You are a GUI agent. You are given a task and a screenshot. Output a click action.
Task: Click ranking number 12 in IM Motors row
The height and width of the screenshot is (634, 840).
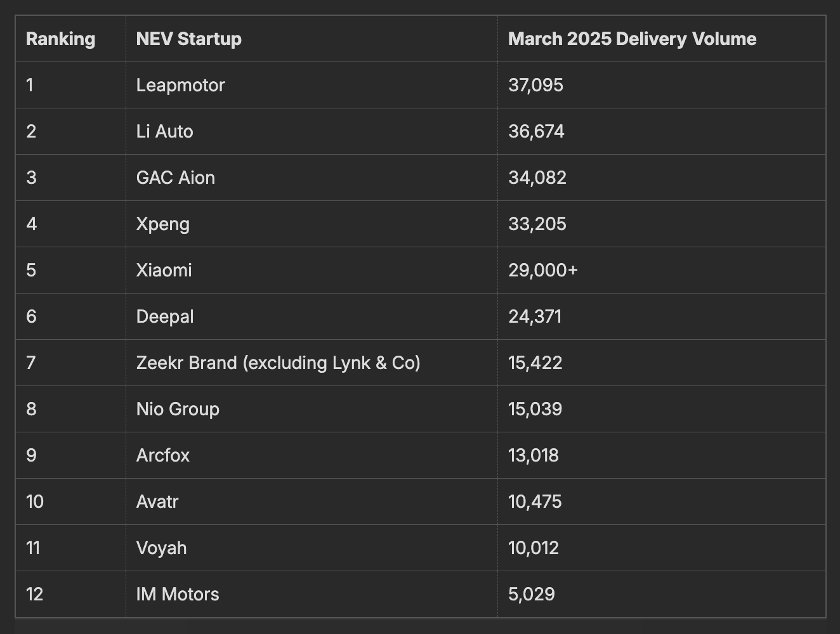coord(35,594)
